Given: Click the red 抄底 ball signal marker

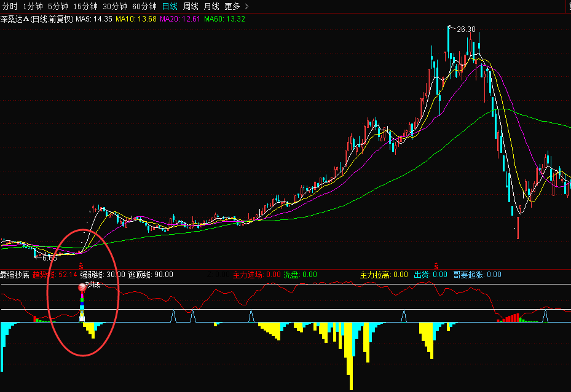Looking at the screenshot, I should tap(82, 286).
